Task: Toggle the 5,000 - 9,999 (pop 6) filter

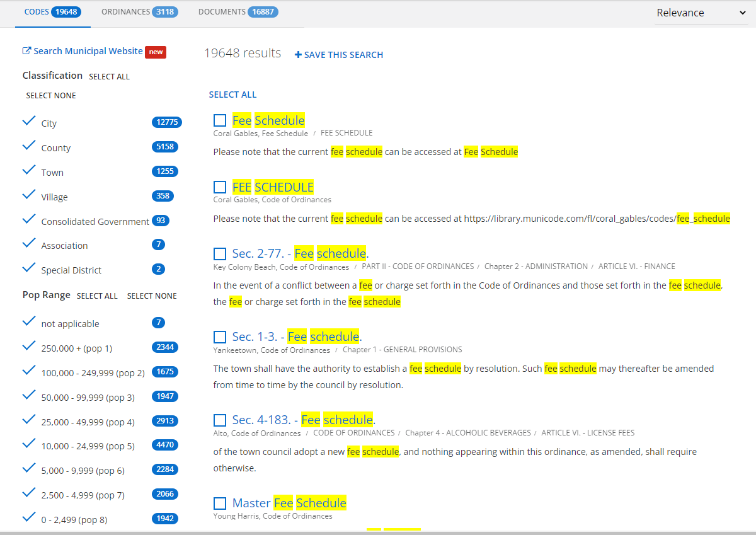Action: 29,468
